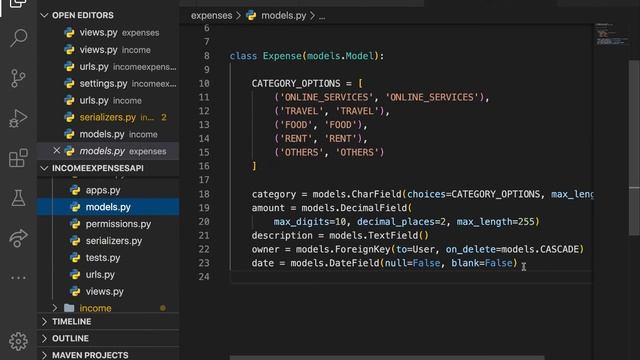The width and height of the screenshot is (640, 360).
Task: Open urls.py income in open editors
Action: (108, 100)
